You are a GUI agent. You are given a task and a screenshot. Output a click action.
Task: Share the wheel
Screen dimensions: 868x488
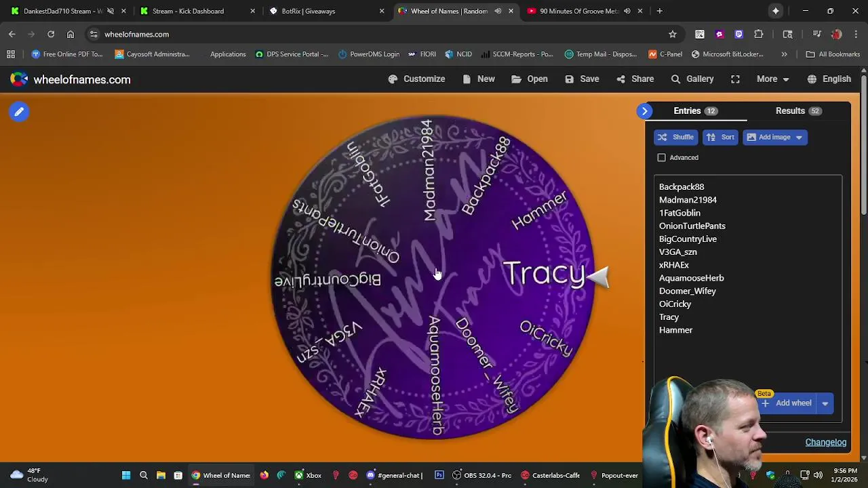(635, 79)
